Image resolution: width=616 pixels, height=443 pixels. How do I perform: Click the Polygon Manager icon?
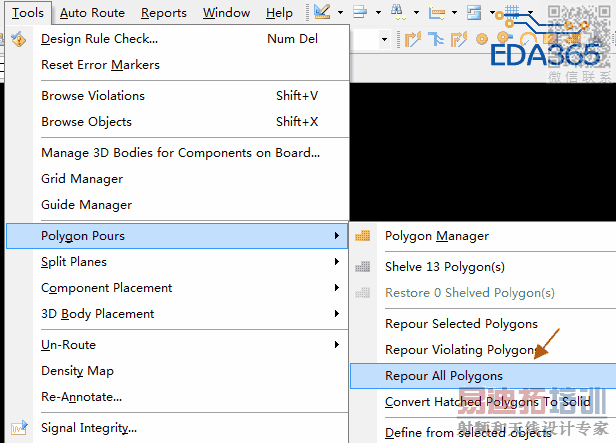(x=362, y=236)
